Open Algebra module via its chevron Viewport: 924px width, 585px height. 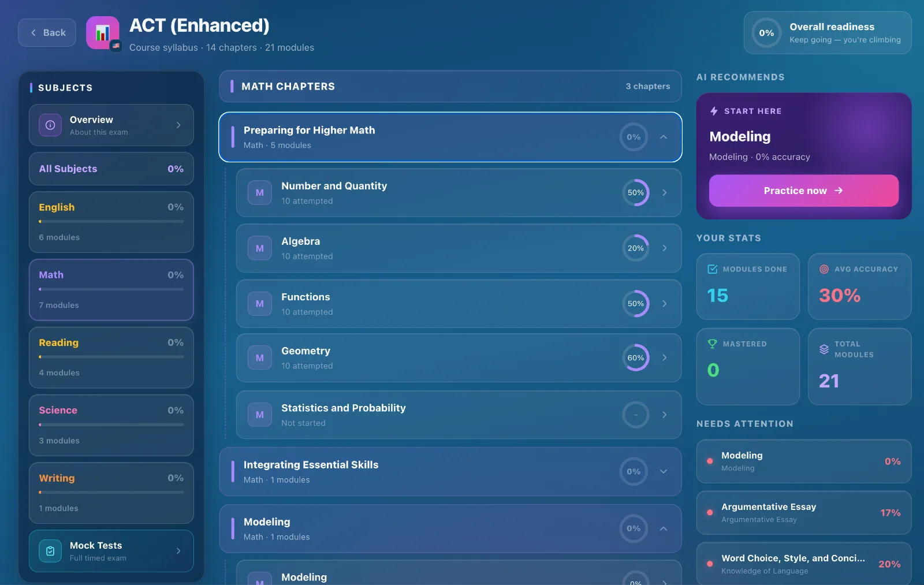tap(665, 248)
